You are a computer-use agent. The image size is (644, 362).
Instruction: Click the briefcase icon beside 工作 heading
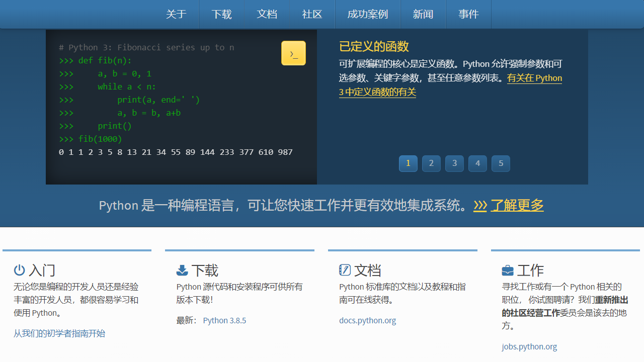[508, 270]
